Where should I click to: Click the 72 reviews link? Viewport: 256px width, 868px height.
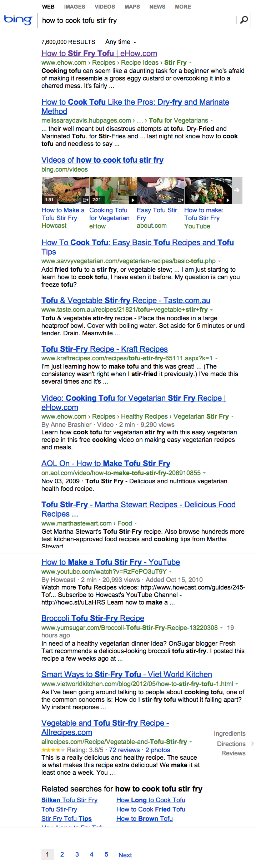click(124, 750)
